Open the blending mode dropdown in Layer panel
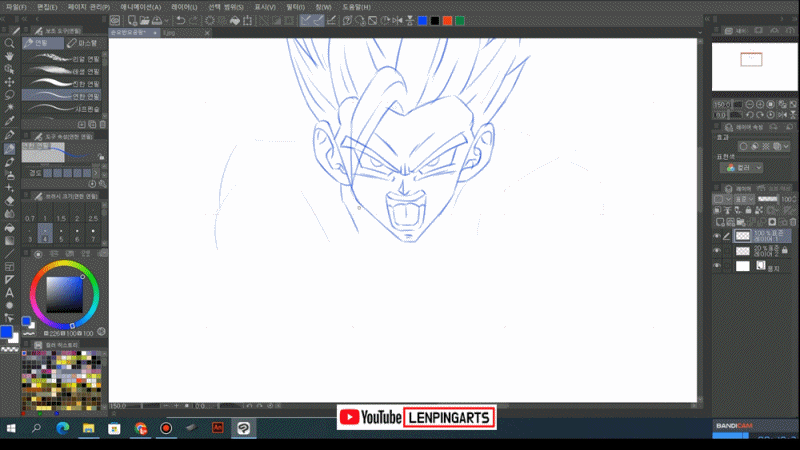 coord(744,199)
